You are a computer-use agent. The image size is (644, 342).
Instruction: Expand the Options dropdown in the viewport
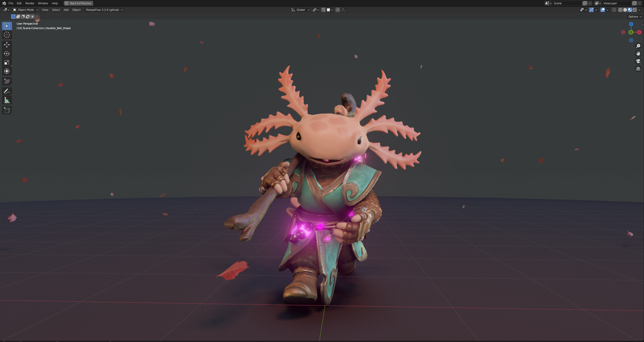click(x=634, y=16)
